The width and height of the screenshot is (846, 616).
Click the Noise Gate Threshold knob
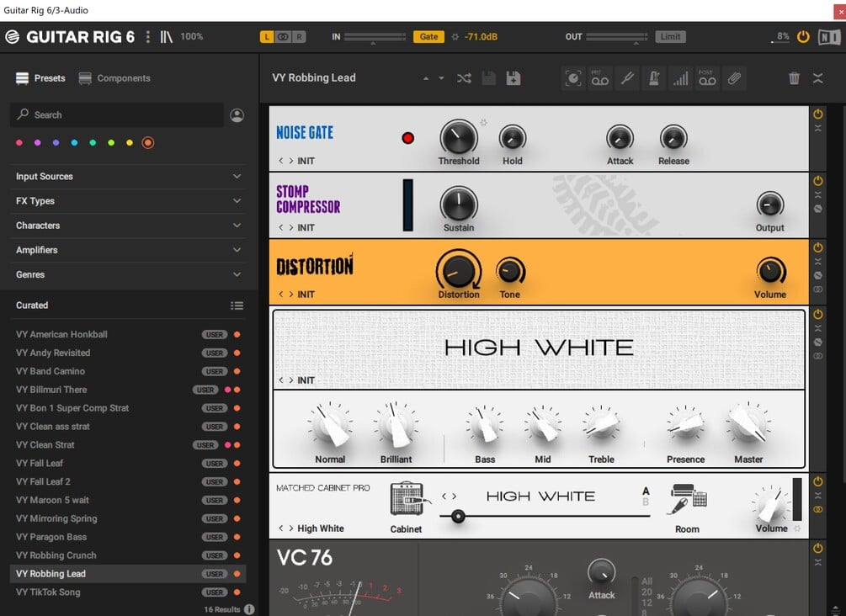tap(459, 137)
